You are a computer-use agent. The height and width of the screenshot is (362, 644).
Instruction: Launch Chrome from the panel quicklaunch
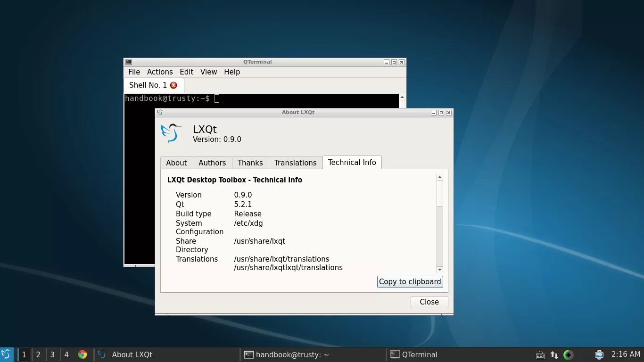pos(83,354)
